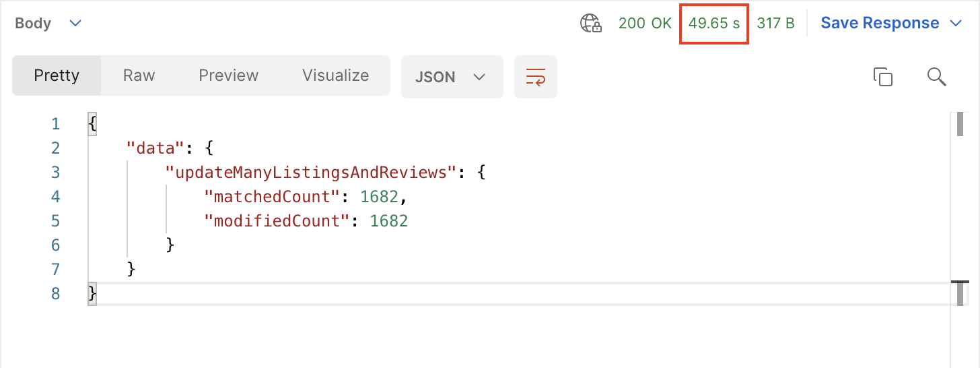Click the Save Response button
Screen dimensions: 980x368
pyautogui.click(x=880, y=23)
